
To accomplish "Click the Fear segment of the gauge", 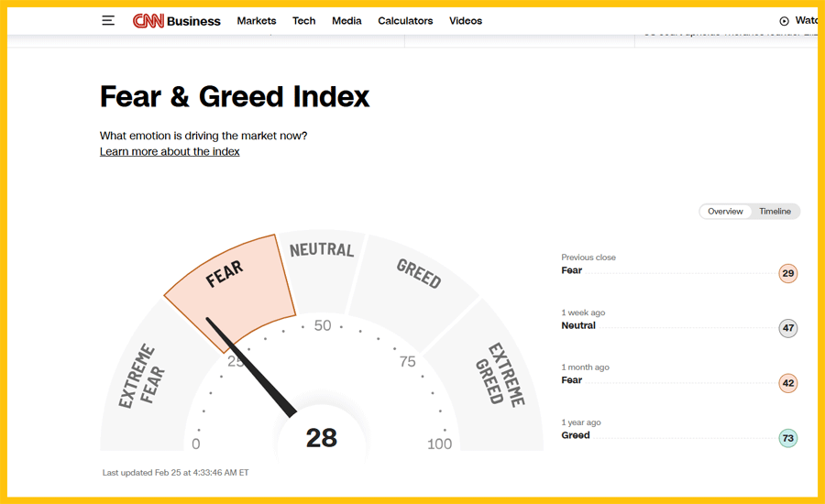I will pos(229,284).
